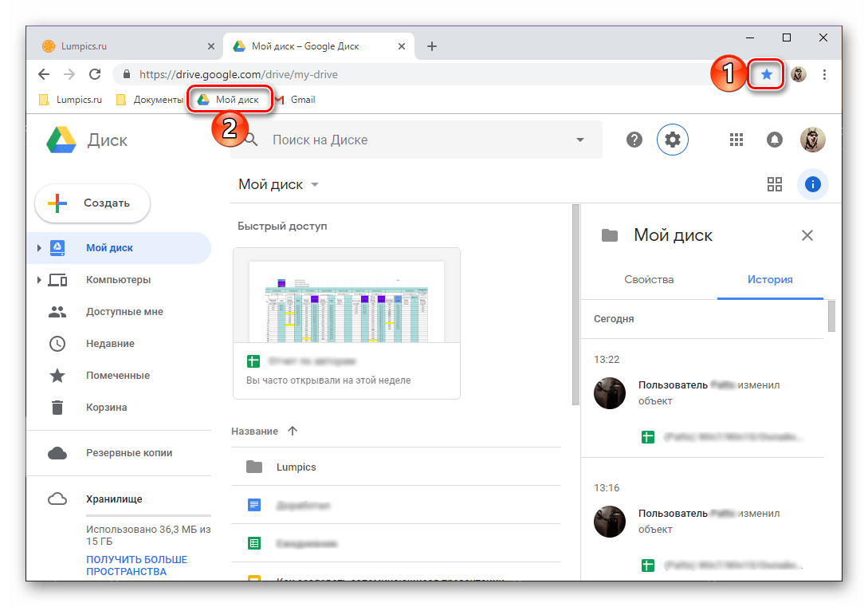
Task: Open Google apps grid
Action: click(736, 140)
